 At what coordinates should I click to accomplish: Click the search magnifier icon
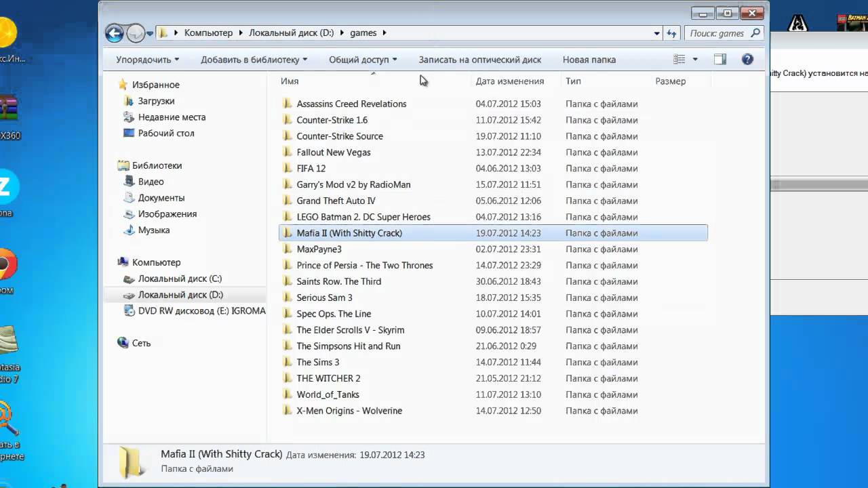[x=756, y=33]
